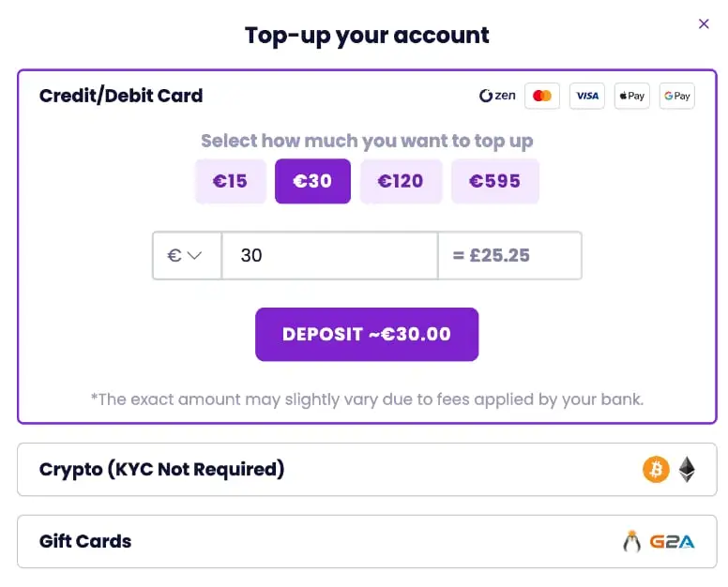Click the amount input field showing 30

coord(329,255)
